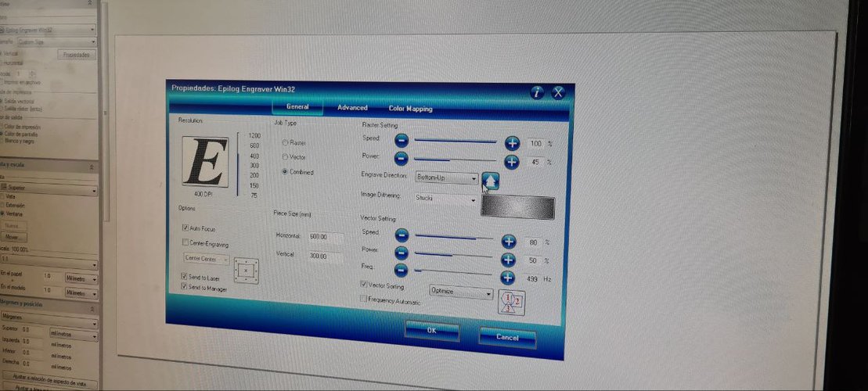
Task: Decrease Raster Power with the minus icon
Action: (402, 159)
